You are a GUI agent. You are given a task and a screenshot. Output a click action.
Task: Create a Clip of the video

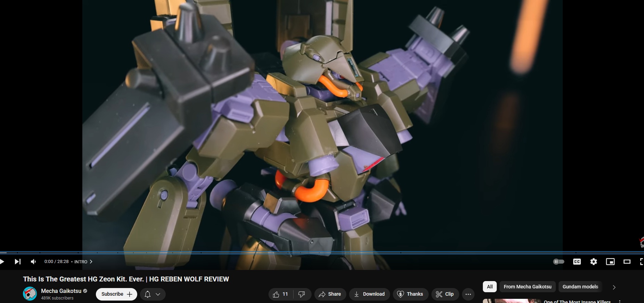pyautogui.click(x=445, y=294)
